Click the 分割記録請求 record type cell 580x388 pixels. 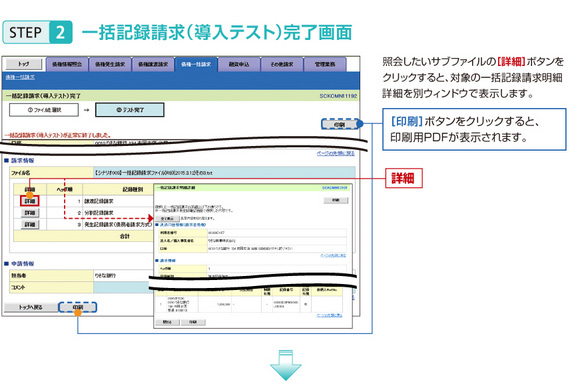(118, 213)
